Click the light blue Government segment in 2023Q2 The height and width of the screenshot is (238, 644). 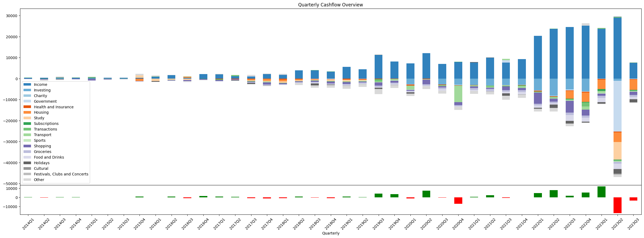click(617, 106)
